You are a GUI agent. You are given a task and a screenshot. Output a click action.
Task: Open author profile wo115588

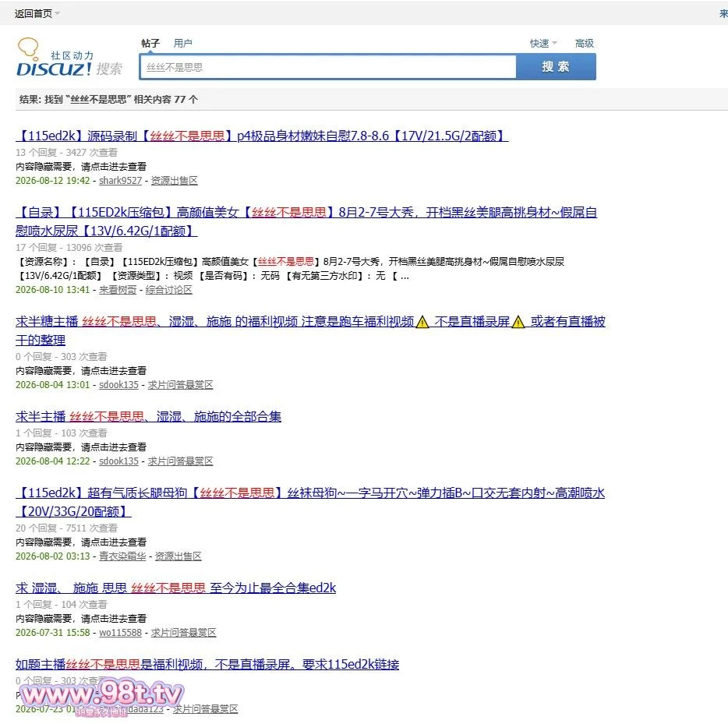(x=120, y=633)
